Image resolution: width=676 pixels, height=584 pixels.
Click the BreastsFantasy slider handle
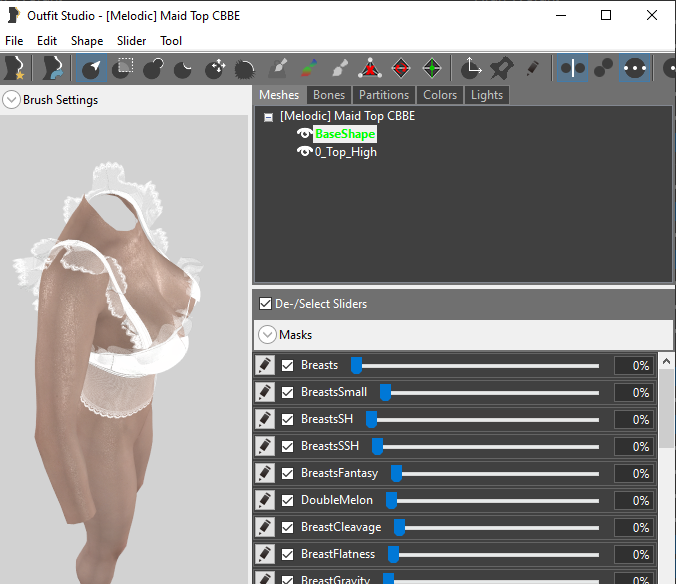[396, 473]
